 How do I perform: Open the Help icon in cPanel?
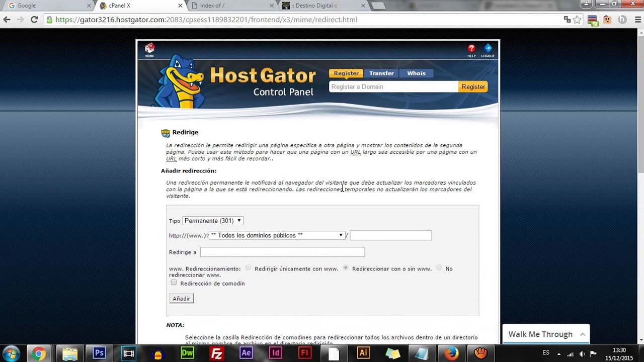471,50
